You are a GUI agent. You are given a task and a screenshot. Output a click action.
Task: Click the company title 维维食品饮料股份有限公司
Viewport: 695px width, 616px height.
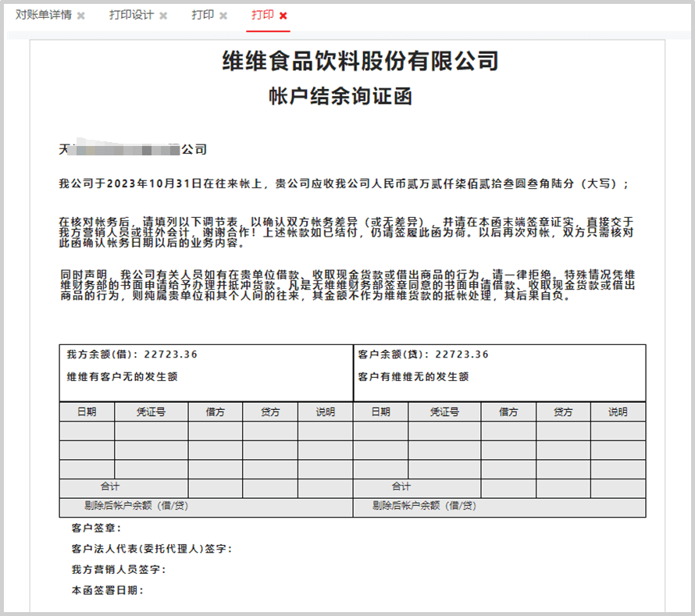pyautogui.click(x=360, y=61)
